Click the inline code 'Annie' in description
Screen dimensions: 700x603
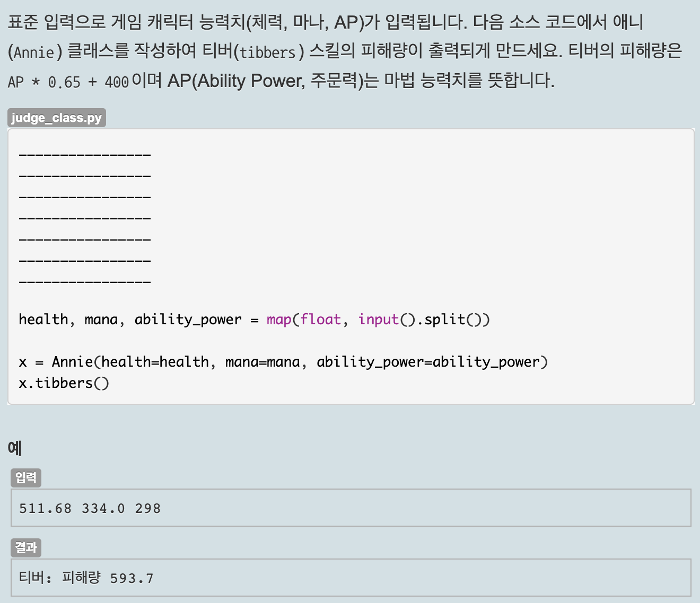coord(34,52)
